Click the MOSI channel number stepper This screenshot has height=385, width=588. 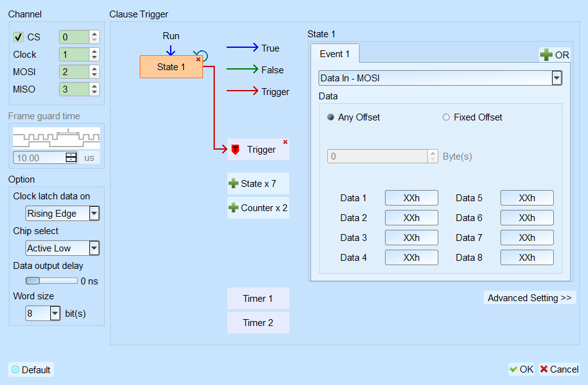[94, 71]
